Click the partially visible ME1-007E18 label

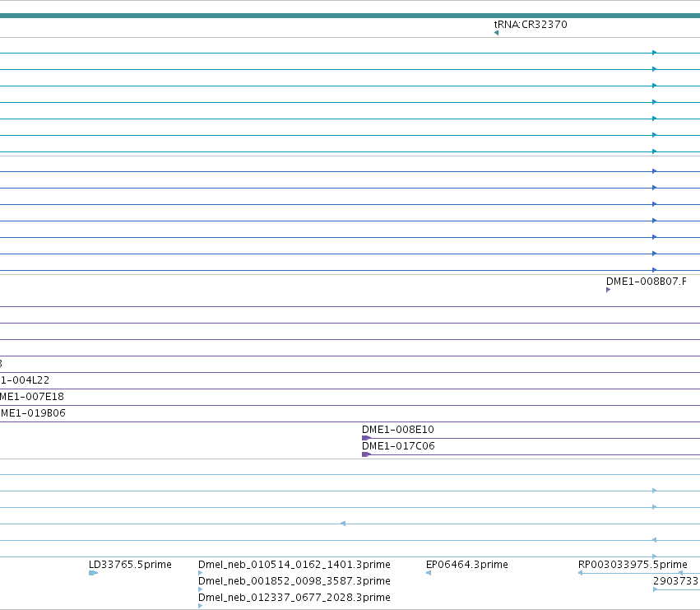32,397
